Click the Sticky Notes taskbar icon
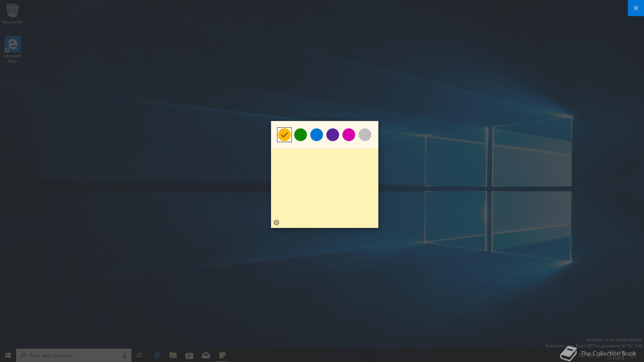 coord(222,355)
